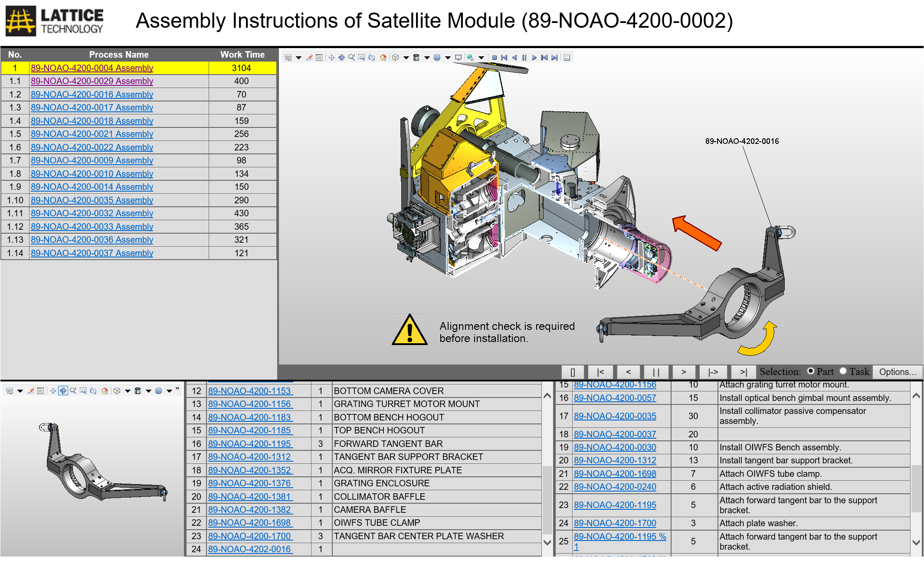Open the 89-NOAO-4200-0037 Assembly process link
The image size is (924, 570).
click(92, 253)
